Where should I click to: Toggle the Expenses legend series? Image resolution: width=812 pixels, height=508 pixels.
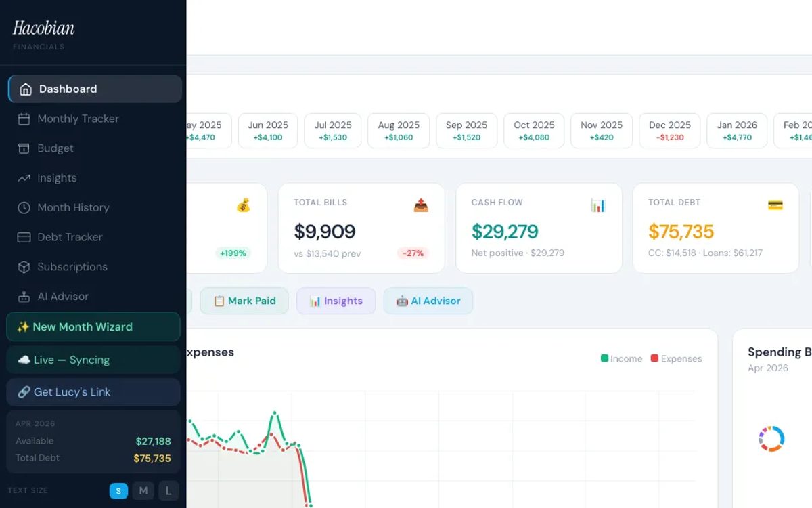676,359
